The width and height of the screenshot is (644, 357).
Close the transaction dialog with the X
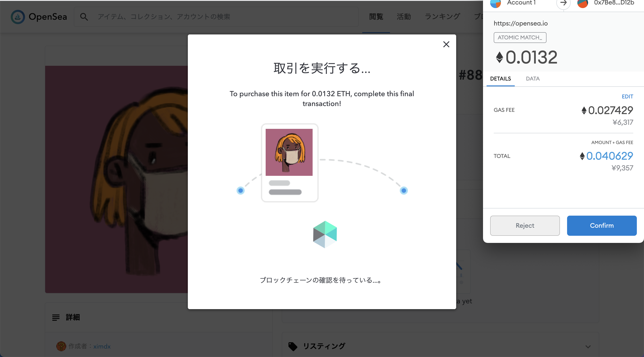coord(446,44)
